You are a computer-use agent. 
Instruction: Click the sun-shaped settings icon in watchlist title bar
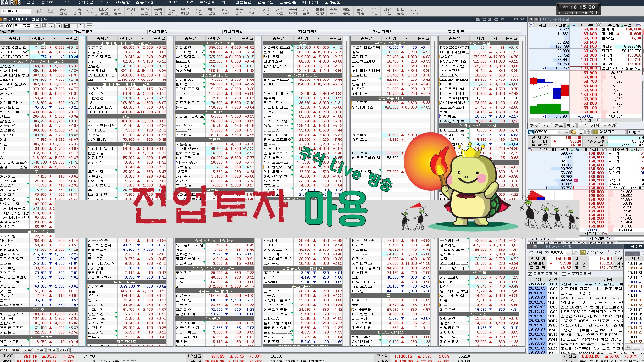[x=502, y=19]
